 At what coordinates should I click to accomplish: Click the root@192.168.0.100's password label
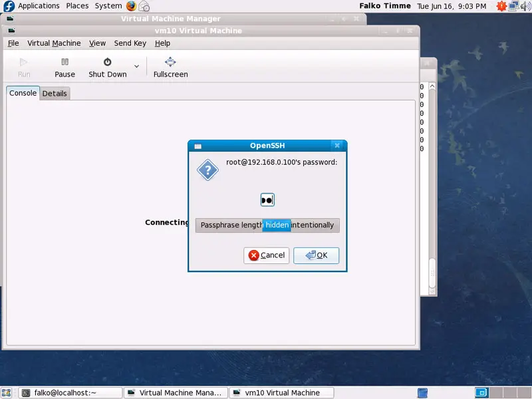coord(281,162)
